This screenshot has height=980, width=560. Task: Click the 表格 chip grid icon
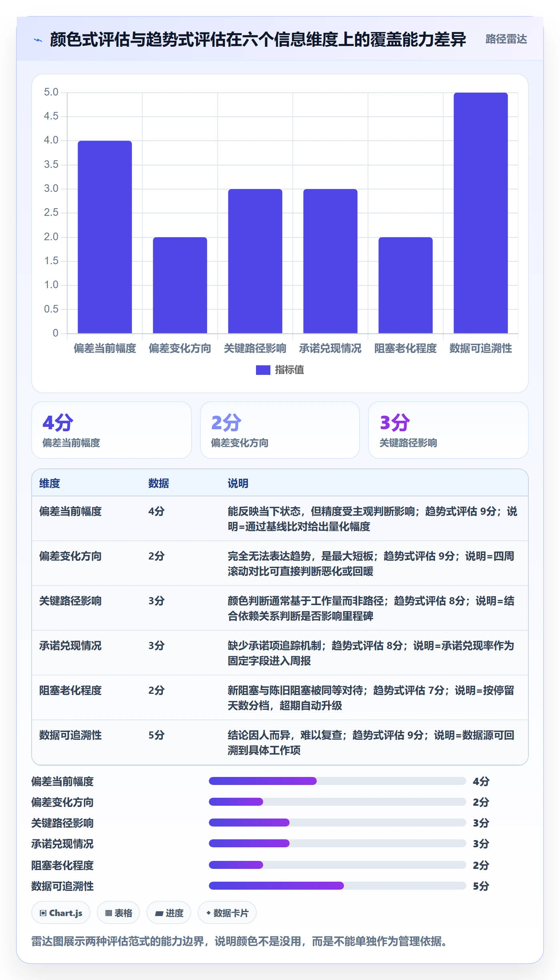[108, 913]
